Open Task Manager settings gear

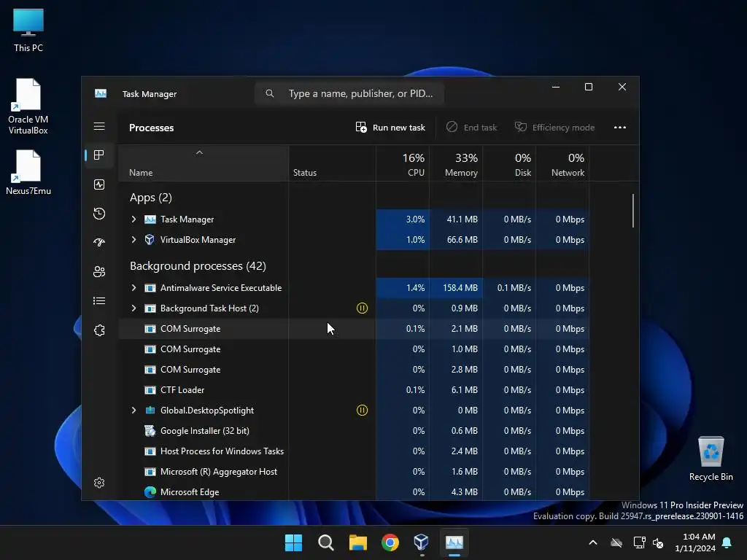pos(99,483)
